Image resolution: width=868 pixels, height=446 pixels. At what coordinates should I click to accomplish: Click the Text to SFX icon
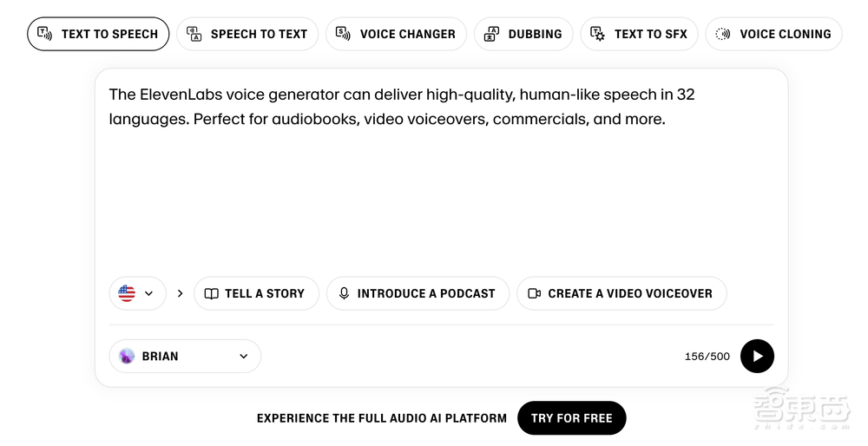[598, 34]
